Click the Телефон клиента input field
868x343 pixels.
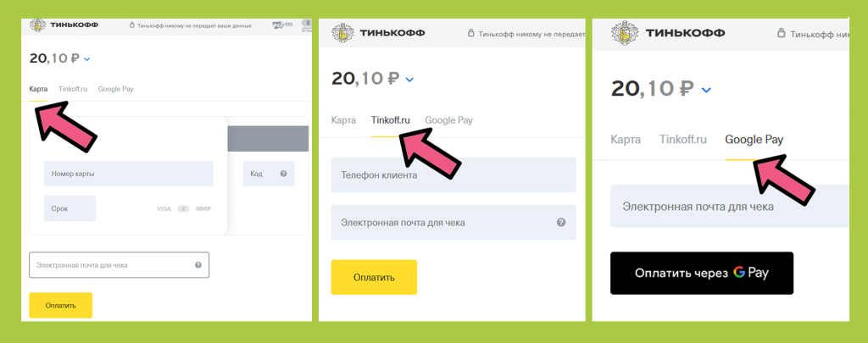click(453, 174)
